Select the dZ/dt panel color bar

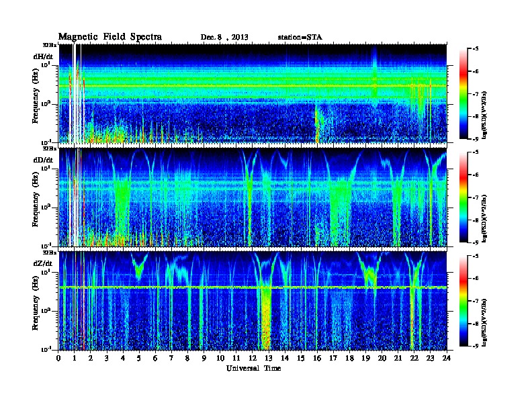tap(463, 301)
